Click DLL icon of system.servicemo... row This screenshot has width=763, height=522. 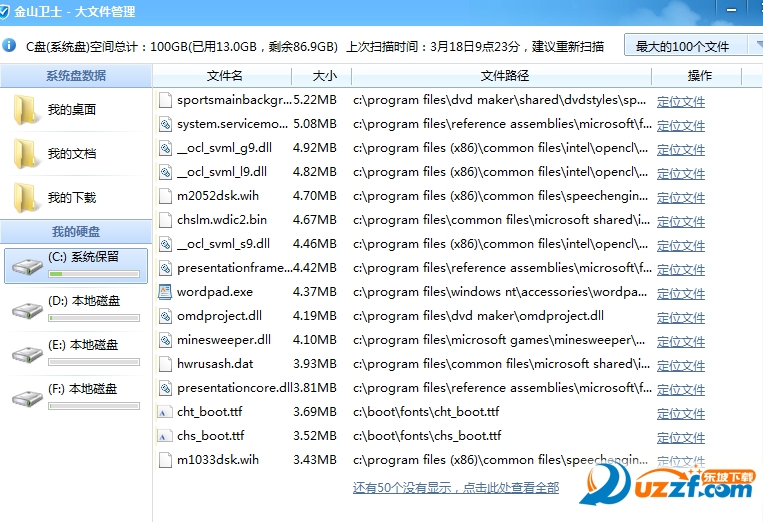(165, 124)
